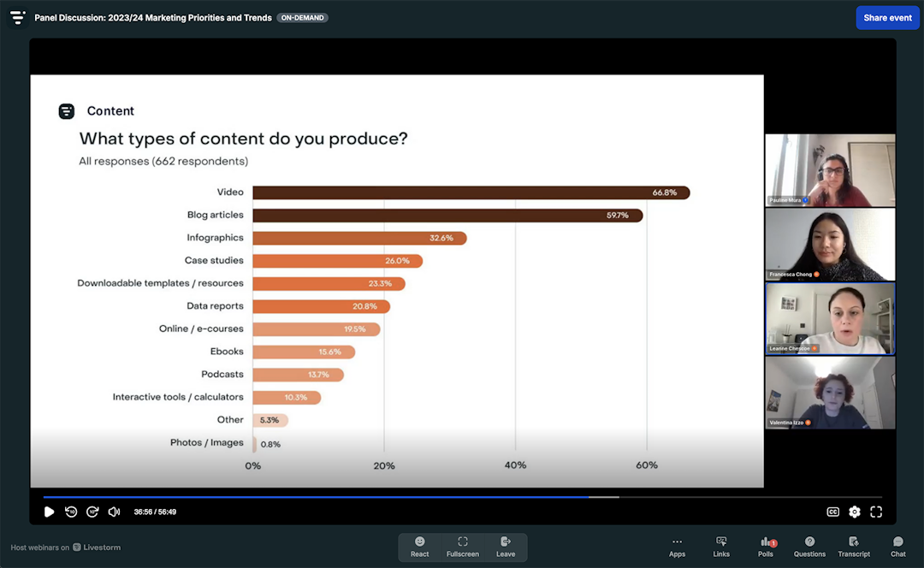Viewport: 924px width, 568px height.
Task: Click the 'Photos / Images' chart label
Action: pos(207,442)
